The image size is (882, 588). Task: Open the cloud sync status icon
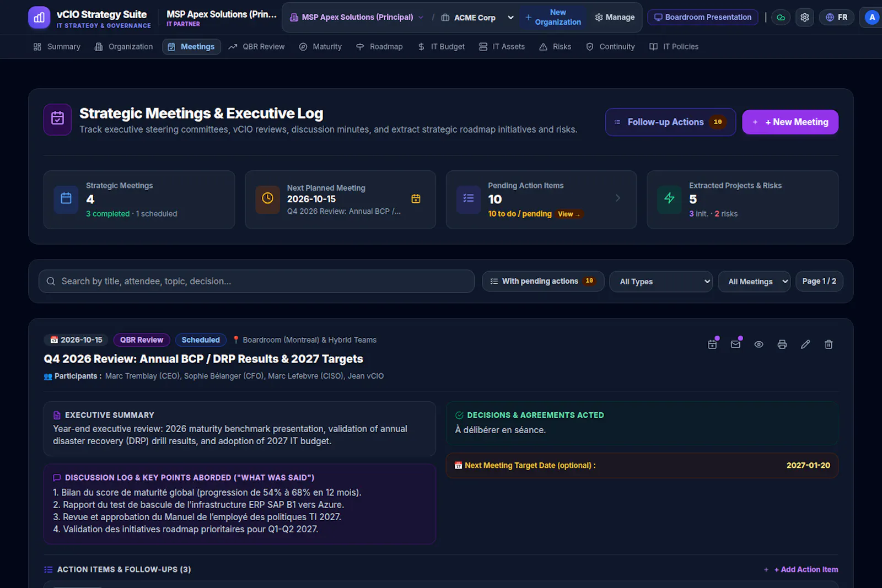pos(781,18)
